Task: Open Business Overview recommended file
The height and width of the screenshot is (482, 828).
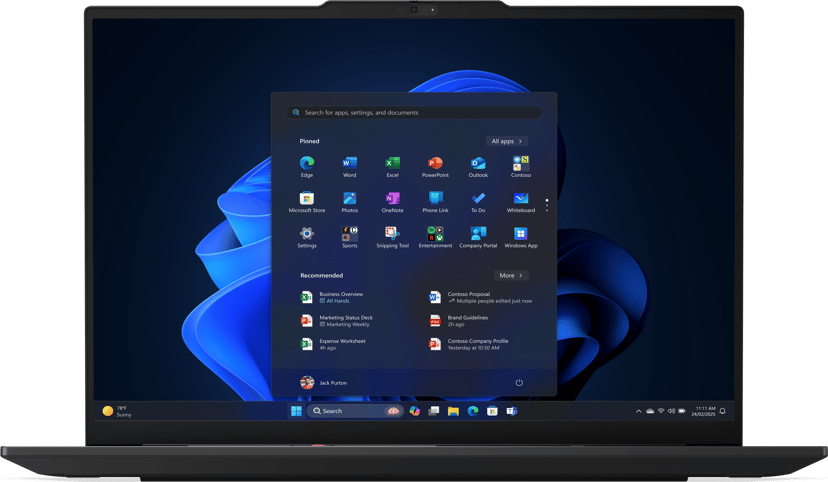Action: [333, 297]
